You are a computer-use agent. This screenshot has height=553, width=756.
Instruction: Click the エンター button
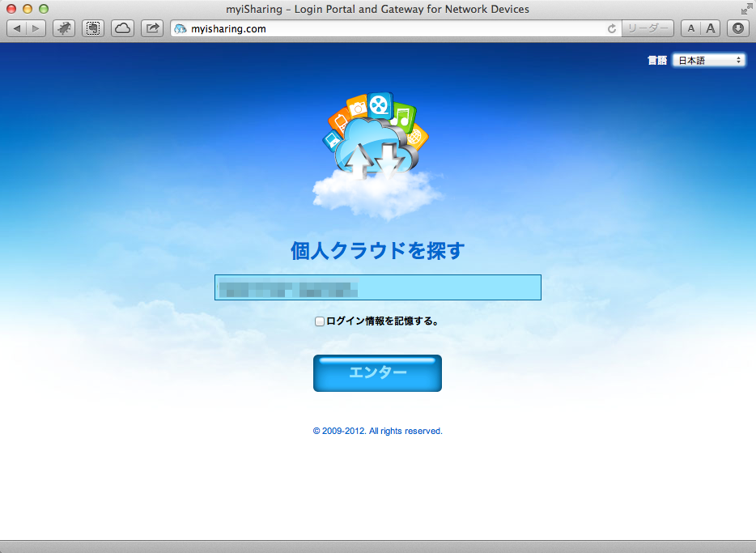pyautogui.click(x=377, y=373)
